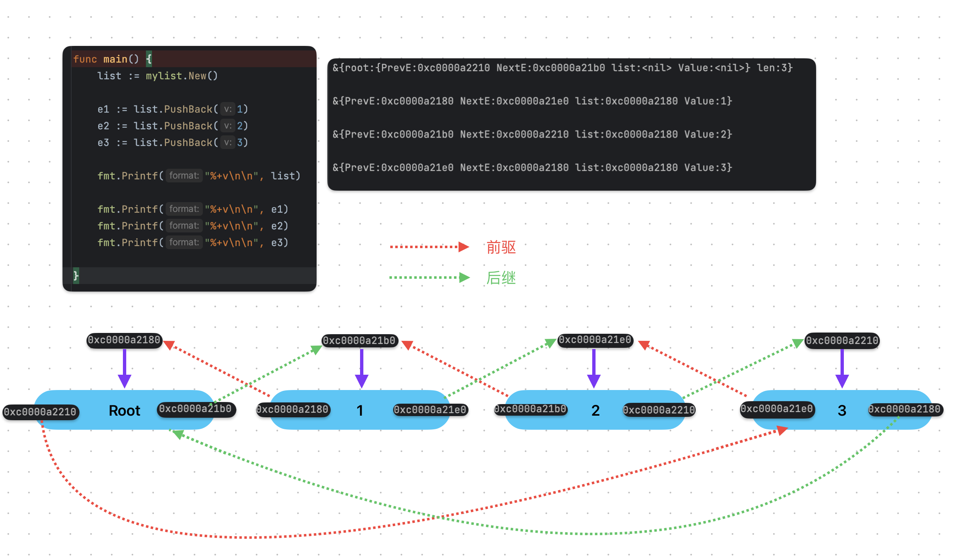Image resolution: width=956 pixels, height=560 pixels.
Task: Click the node labeled '1'
Action: [x=360, y=411]
